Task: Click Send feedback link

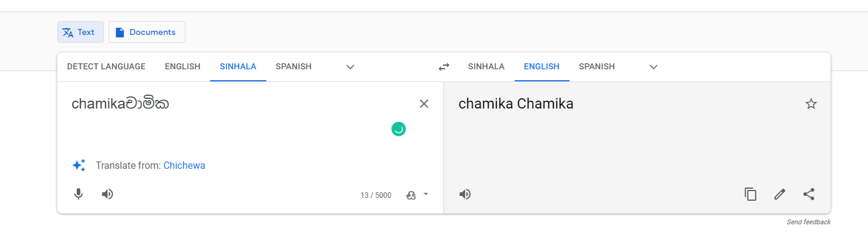Action: [x=808, y=222]
